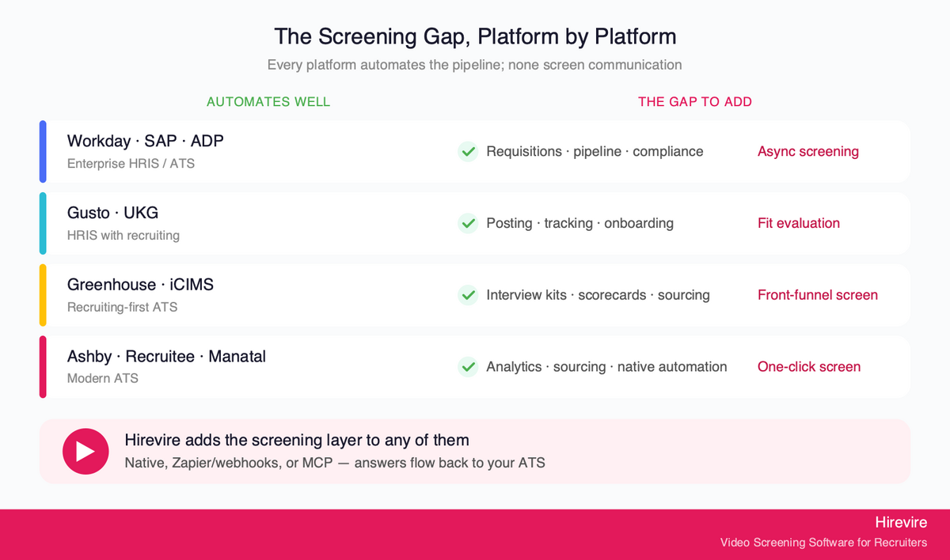Click the Fit evaluation label

(x=799, y=223)
